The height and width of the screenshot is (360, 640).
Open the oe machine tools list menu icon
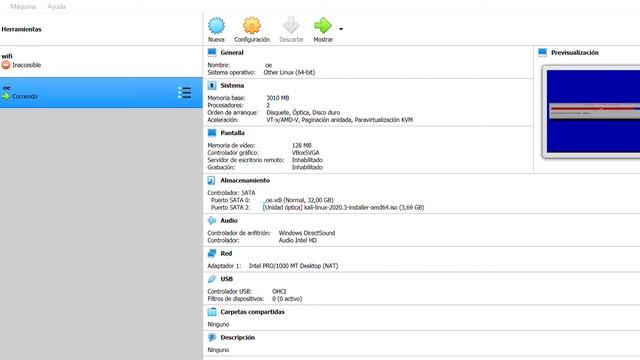pyautogui.click(x=184, y=93)
